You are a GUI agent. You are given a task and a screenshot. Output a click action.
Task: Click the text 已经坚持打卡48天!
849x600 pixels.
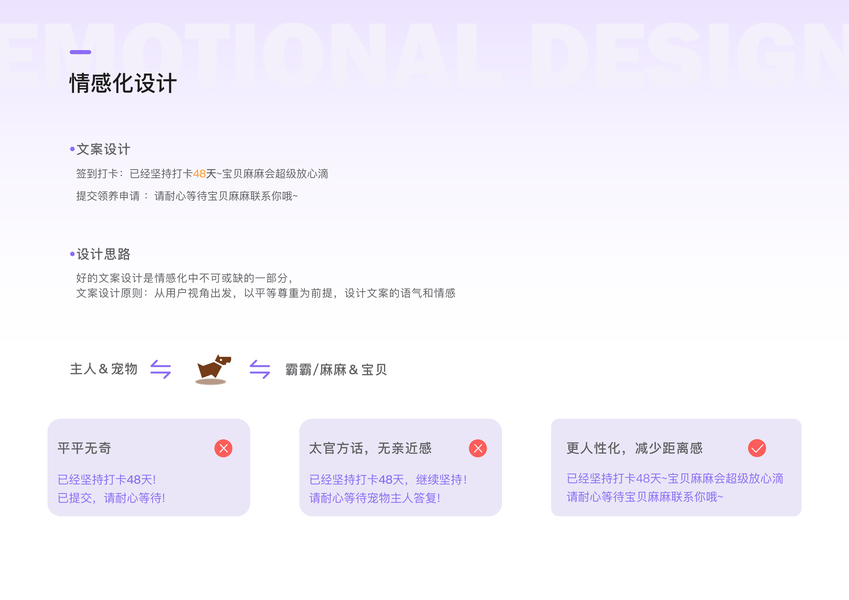[x=107, y=480]
